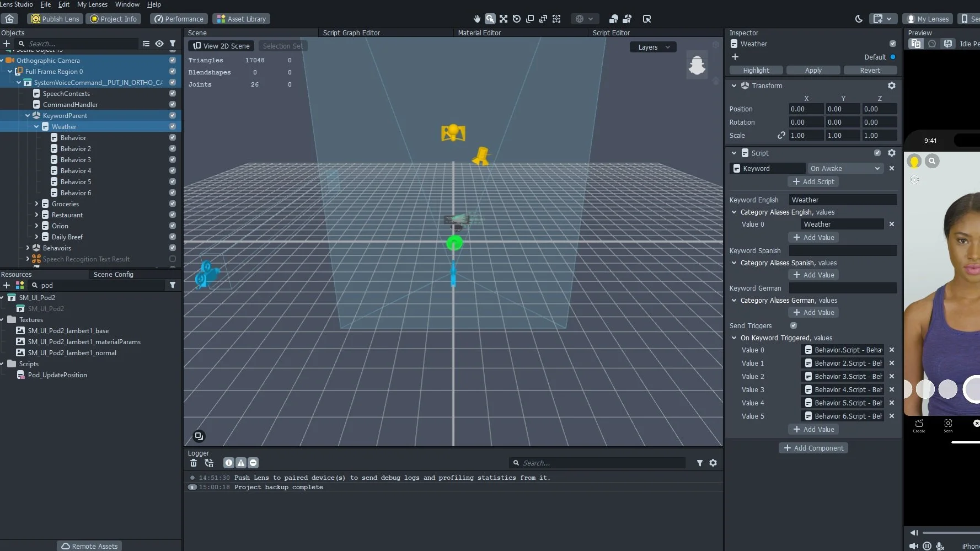This screenshot has height=551, width=980.
Task: Switch to Script Graph Editor tab
Action: pos(351,33)
